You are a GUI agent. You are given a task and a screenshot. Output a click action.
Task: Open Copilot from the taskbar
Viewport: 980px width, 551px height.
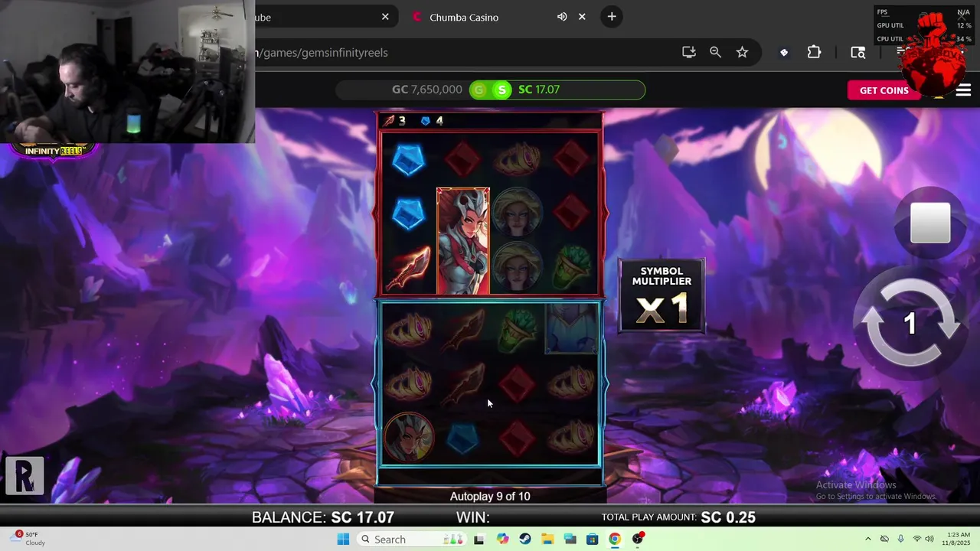tap(502, 539)
